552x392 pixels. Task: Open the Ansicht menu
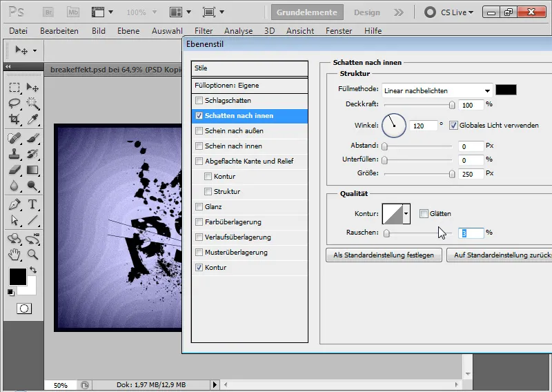click(300, 31)
